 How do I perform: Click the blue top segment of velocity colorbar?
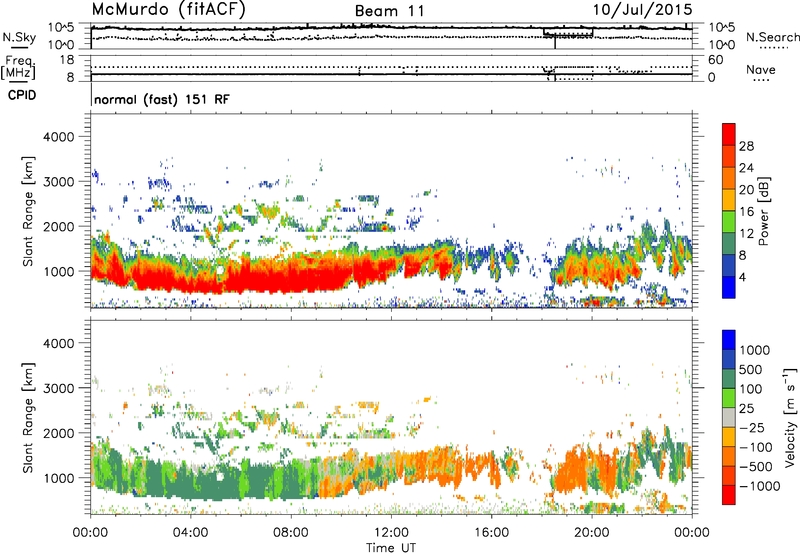[x=729, y=340]
